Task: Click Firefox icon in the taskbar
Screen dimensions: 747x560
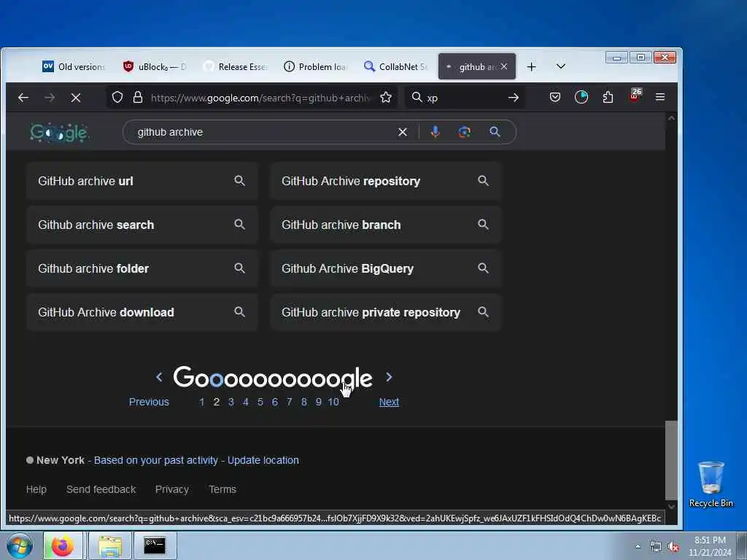Action: [x=63, y=545]
